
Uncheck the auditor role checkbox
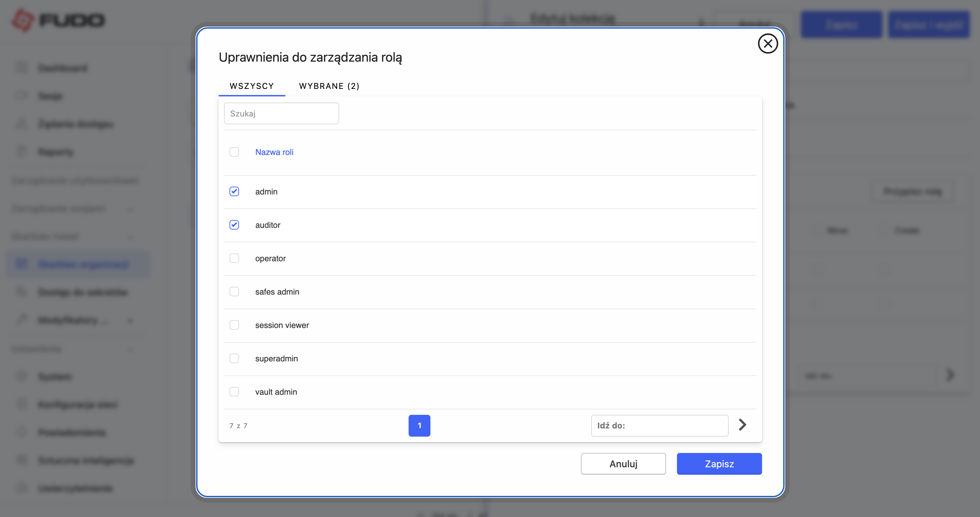[x=234, y=225]
